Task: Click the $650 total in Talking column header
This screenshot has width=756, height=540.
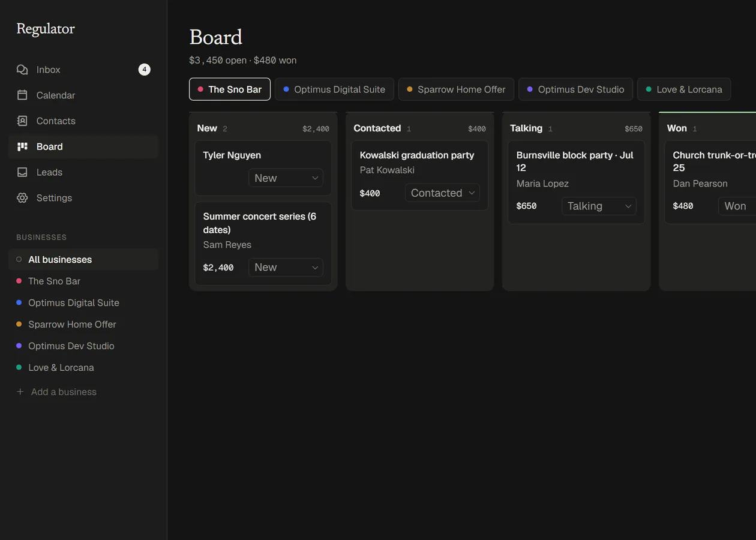Action: pos(634,129)
